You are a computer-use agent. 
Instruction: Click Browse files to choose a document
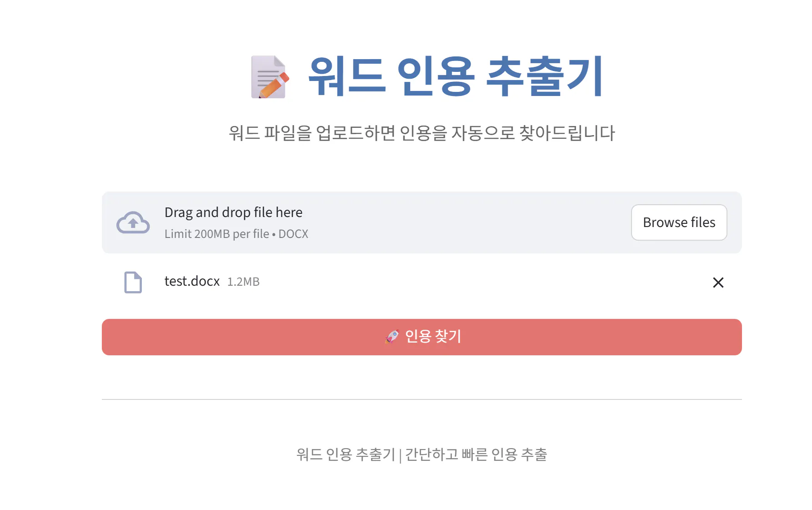(x=679, y=222)
